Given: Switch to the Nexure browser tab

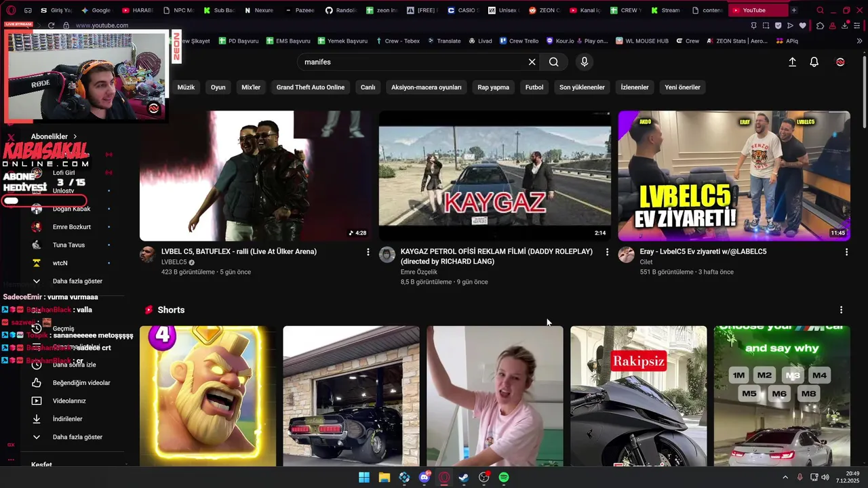Looking at the screenshot, I should click(259, 10).
